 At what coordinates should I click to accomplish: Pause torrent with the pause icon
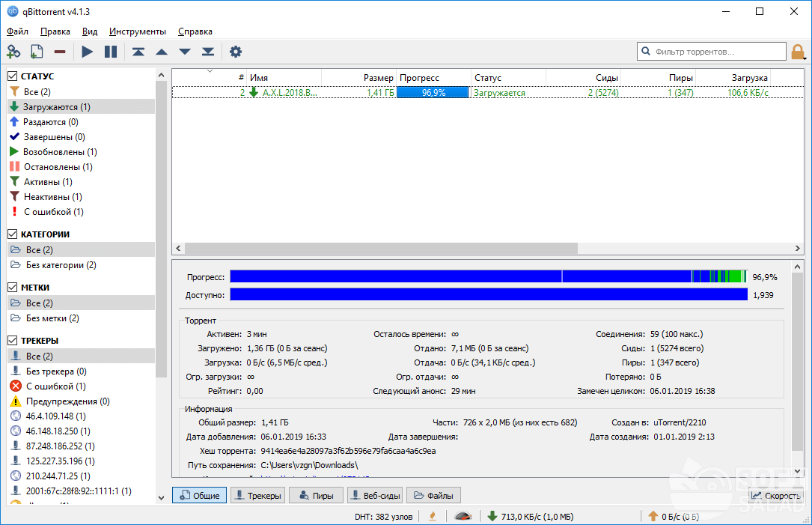(111, 52)
